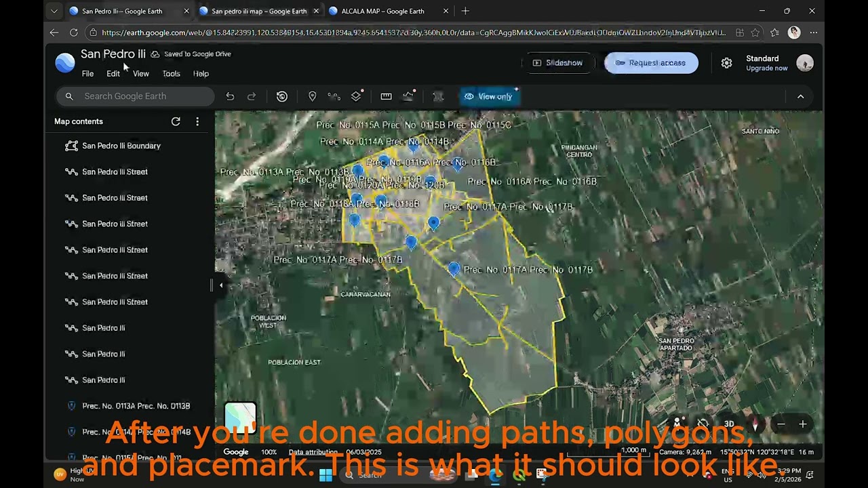Click the SAN PEDRO APARTADO map label
The width and height of the screenshot is (868, 488).
[x=675, y=344]
